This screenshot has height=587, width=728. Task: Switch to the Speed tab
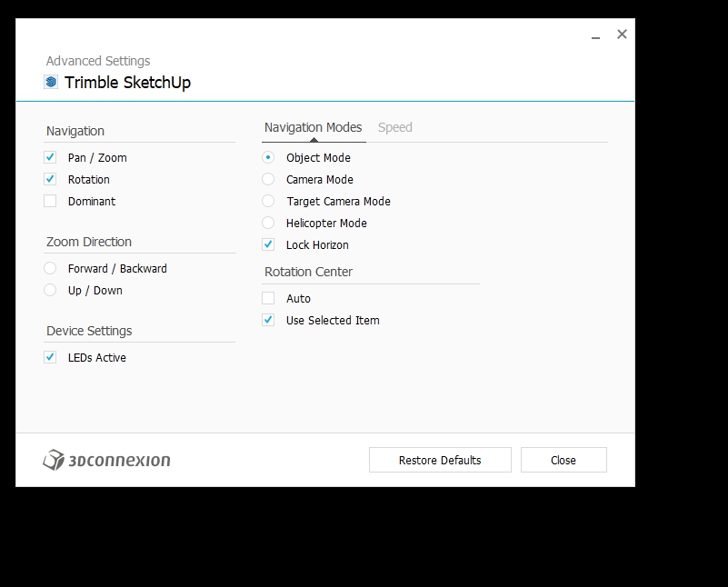point(395,127)
